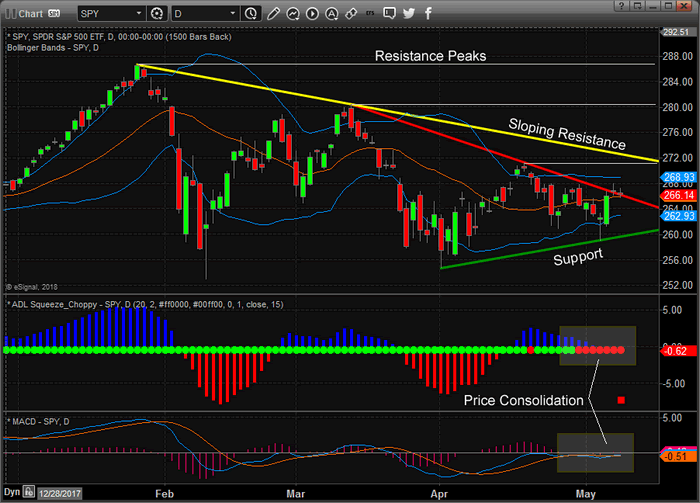Toggle the crs crosshair button
The width and height of the screenshot is (700, 503).
[x=370, y=13]
